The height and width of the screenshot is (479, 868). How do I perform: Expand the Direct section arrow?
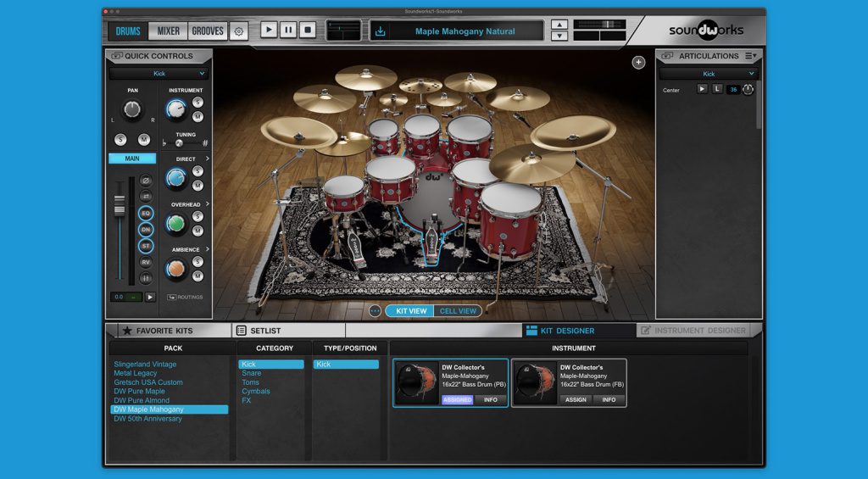(x=208, y=159)
